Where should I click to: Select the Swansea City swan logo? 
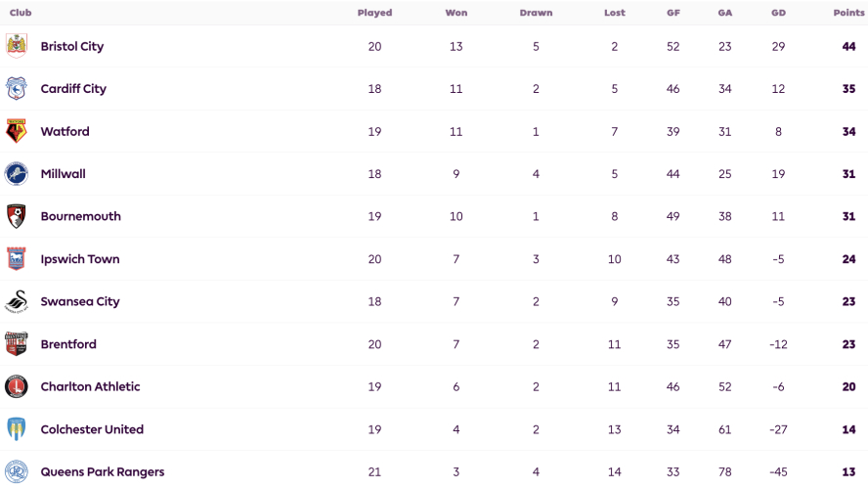pos(17,301)
